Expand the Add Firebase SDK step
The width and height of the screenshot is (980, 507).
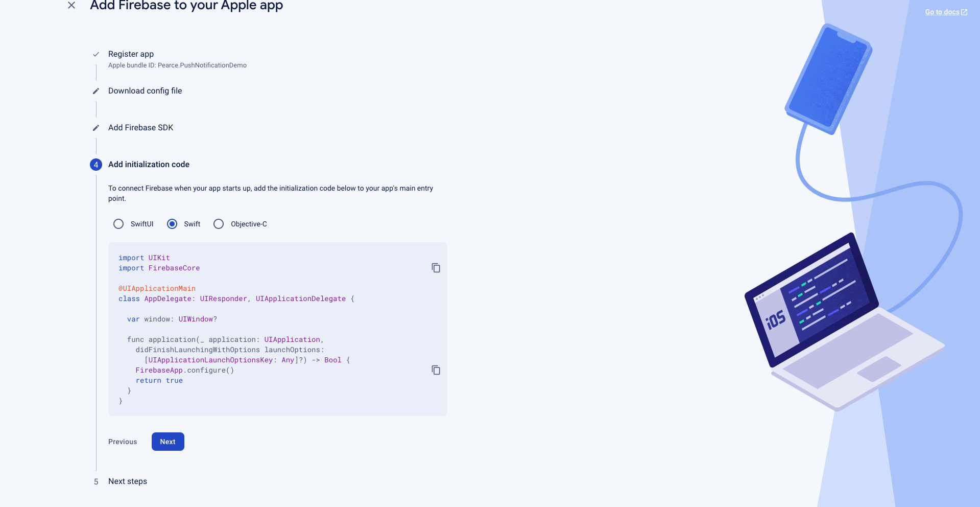click(140, 128)
